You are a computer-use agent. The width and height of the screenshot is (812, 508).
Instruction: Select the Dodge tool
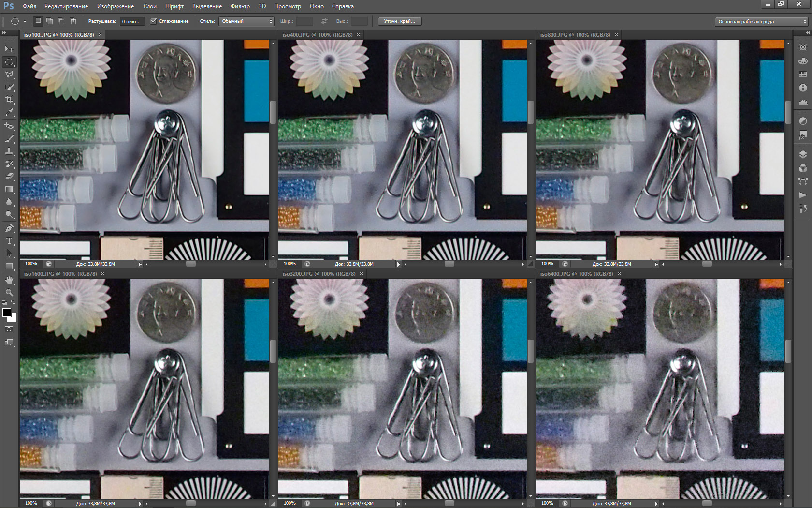pyautogui.click(x=9, y=214)
